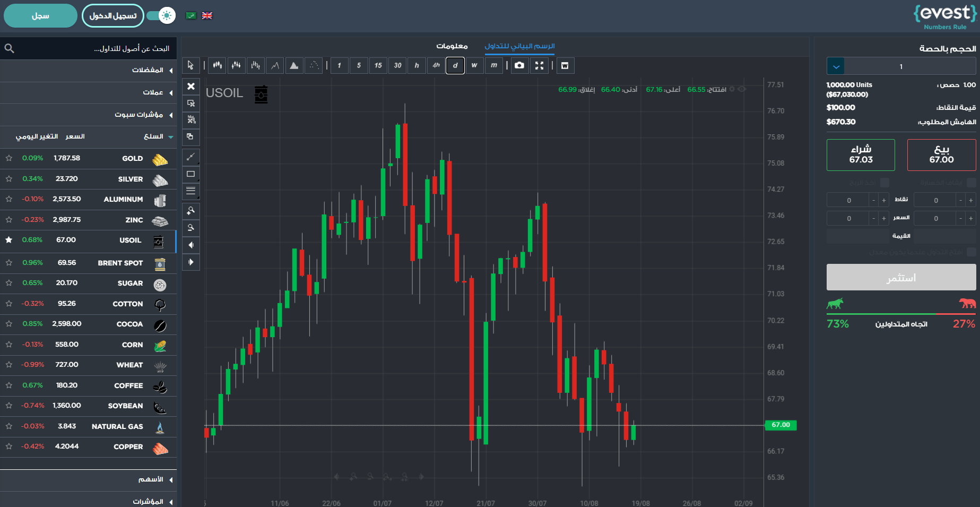Collapse the السلع commodities section
The image size is (980, 507).
tap(88, 136)
